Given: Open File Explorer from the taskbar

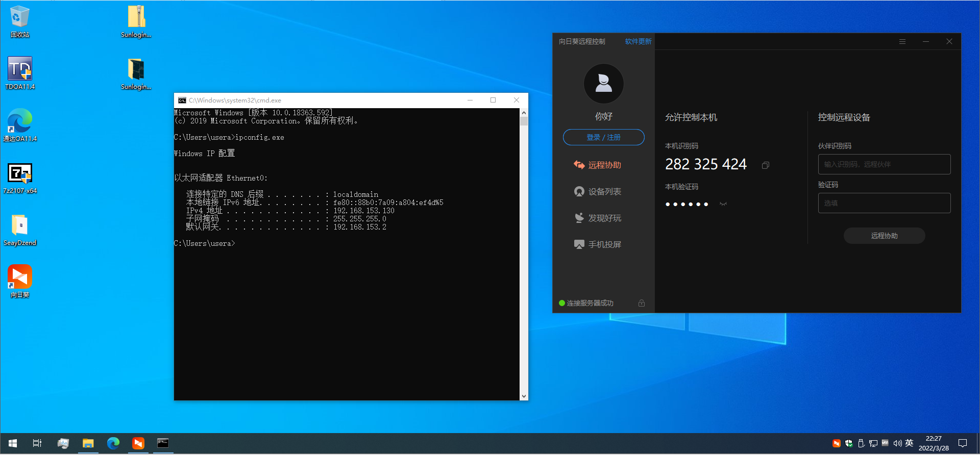Looking at the screenshot, I should [88, 443].
